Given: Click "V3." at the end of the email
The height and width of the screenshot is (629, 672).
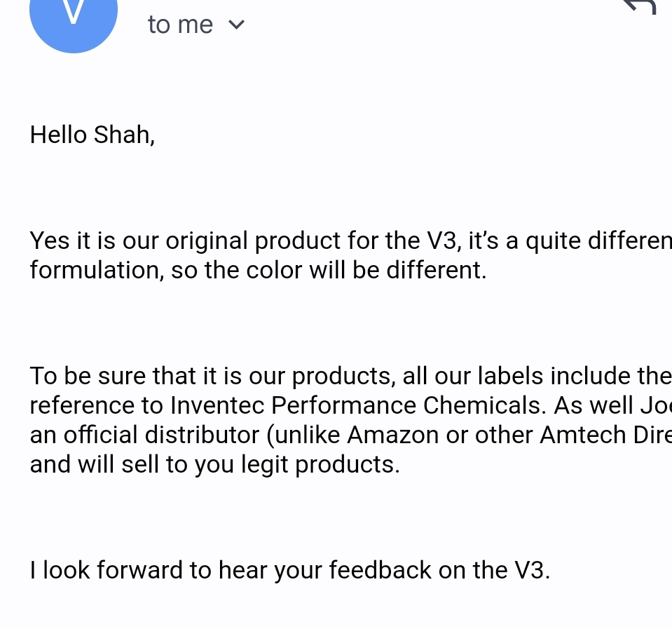Looking at the screenshot, I should (x=532, y=570).
